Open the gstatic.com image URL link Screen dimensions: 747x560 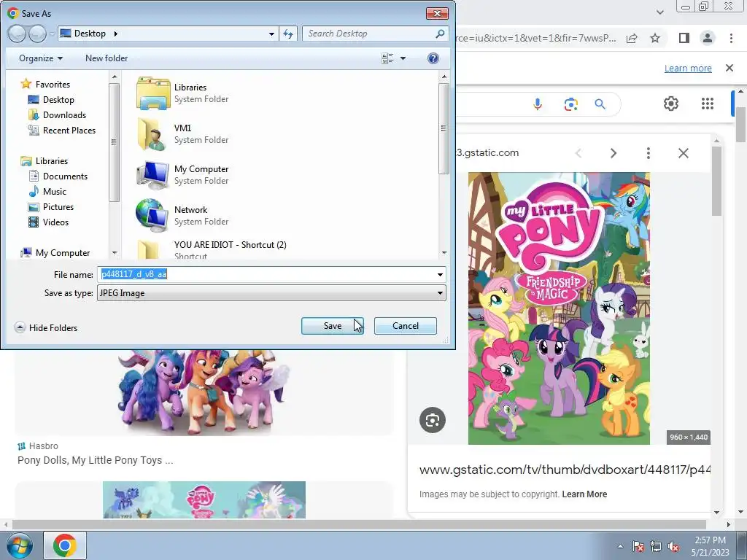point(565,470)
